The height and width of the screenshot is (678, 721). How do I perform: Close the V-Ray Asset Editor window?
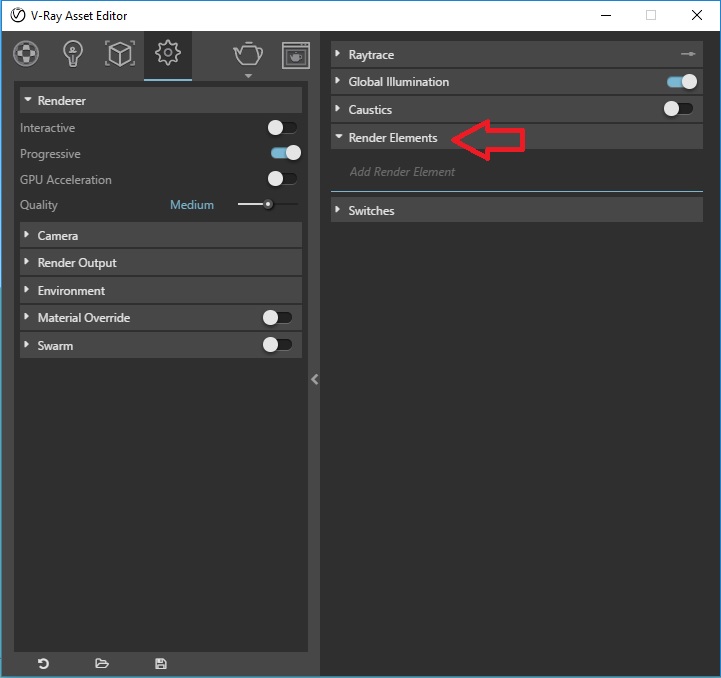(x=697, y=15)
